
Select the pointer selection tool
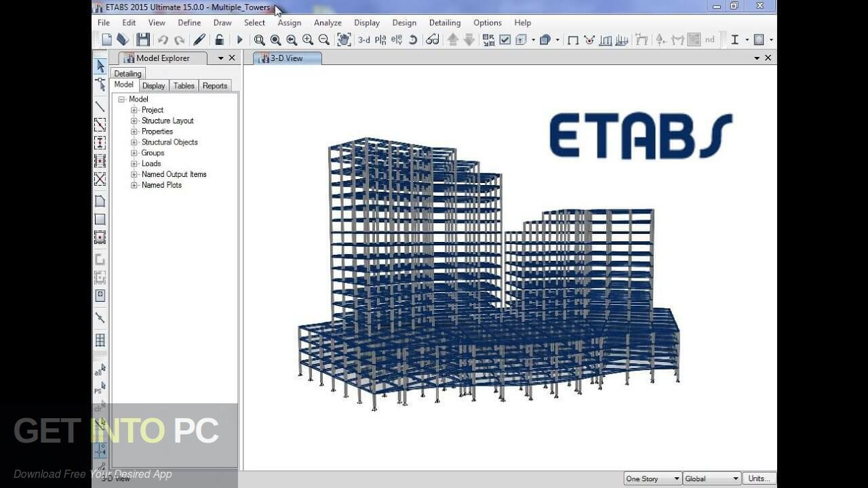coord(100,66)
